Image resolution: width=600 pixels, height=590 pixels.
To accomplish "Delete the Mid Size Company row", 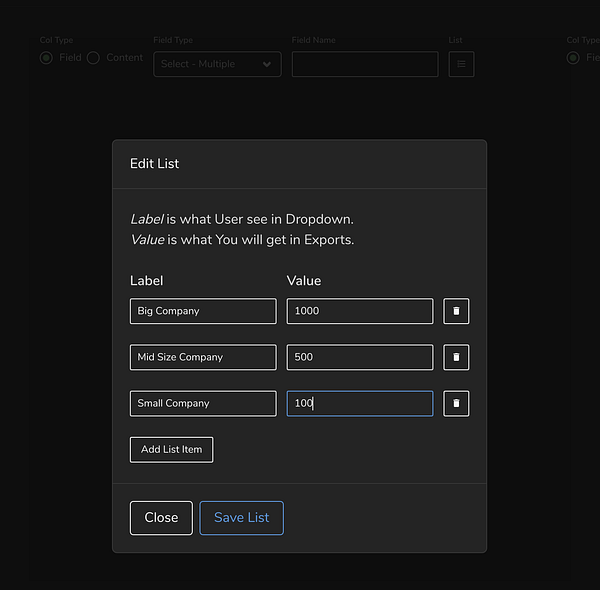I will pos(456,357).
